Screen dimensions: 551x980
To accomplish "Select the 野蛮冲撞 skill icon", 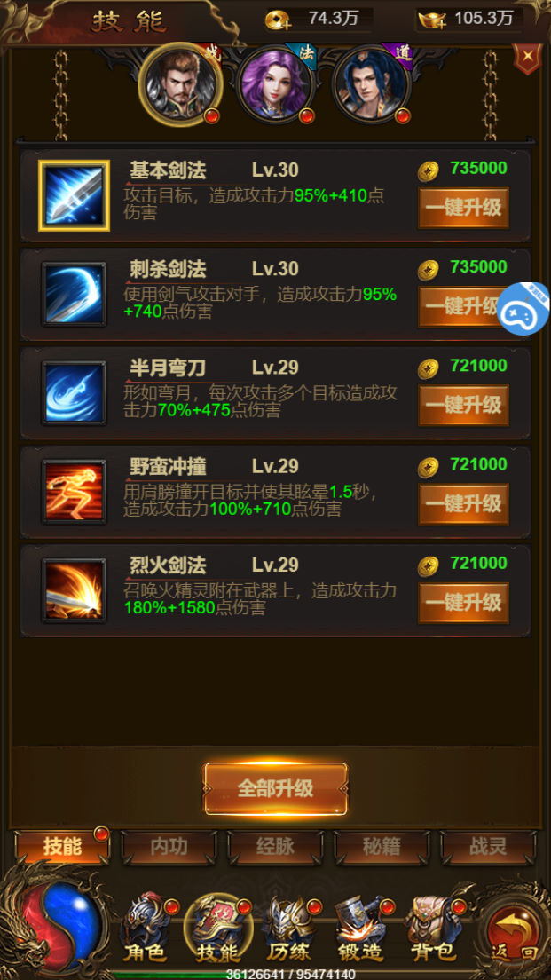I will (x=74, y=492).
